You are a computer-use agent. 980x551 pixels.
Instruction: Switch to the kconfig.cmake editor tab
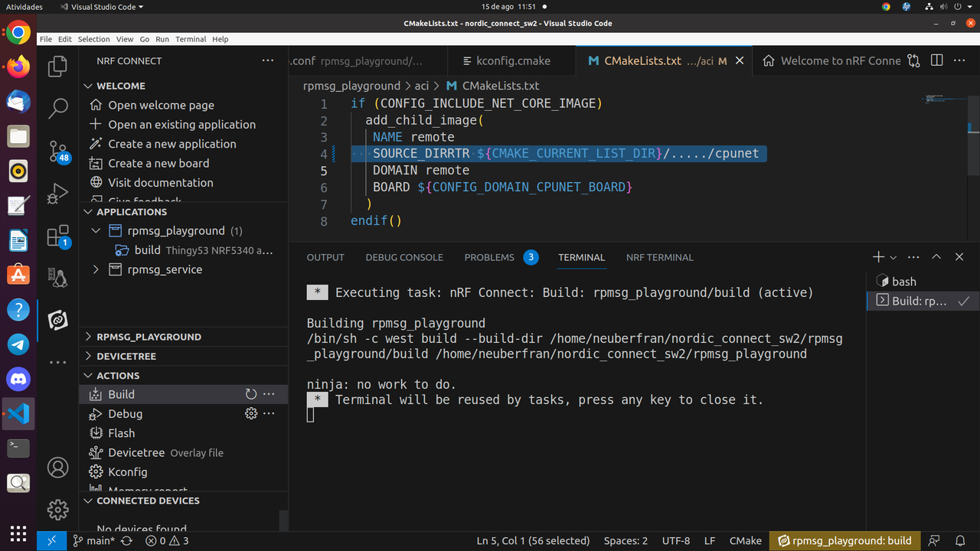coord(513,60)
